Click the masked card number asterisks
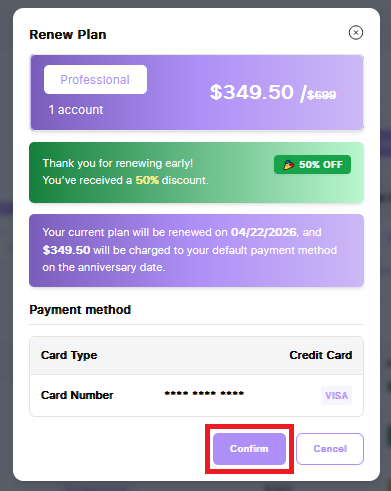 pos(204,393)
